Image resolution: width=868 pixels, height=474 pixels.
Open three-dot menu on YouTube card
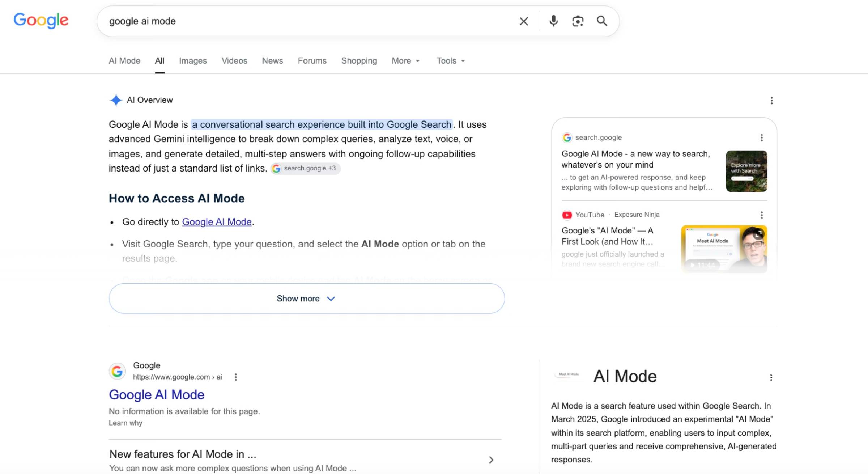point(762,215)
